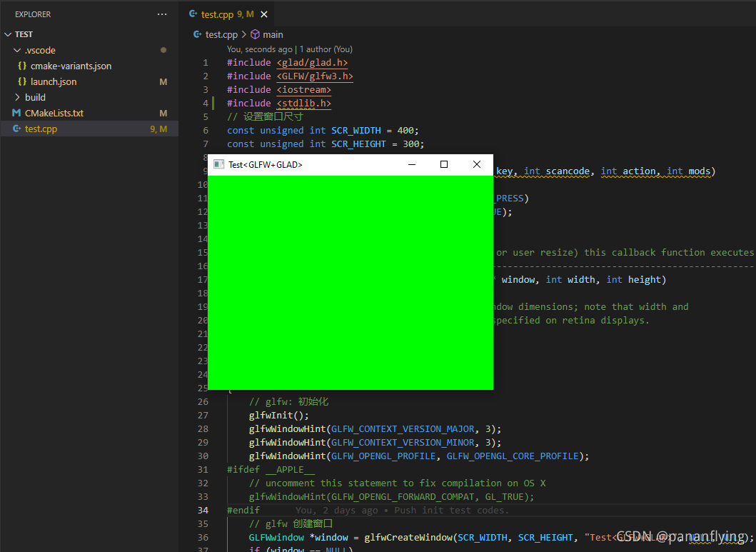This screenshot has width=756, height=552.
Task: Click the height parameter on line 17
Action: point(644,280)
